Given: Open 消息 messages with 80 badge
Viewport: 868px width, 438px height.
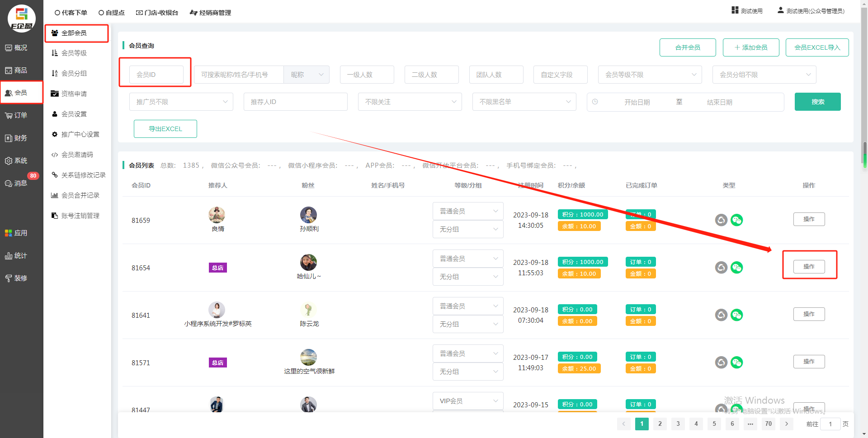Looking at the screenshot, I should pos(16,183).
